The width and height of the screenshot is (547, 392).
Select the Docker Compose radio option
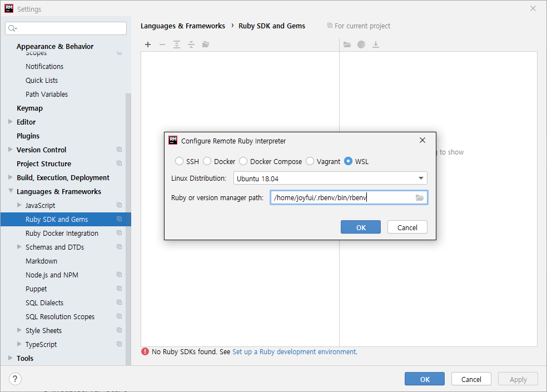(243, 161)
